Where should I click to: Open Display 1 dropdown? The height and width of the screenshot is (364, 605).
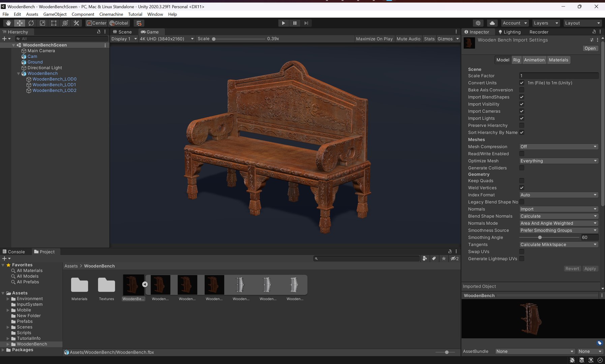coord(124,39)
